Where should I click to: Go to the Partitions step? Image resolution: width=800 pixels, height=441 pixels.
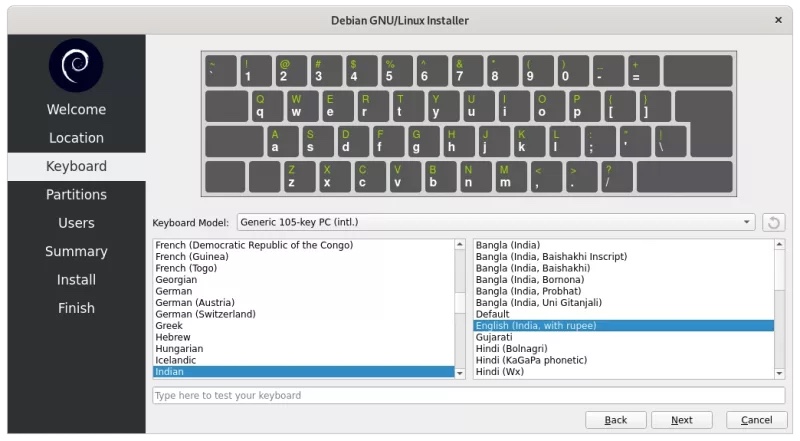(x=76, y=194)
